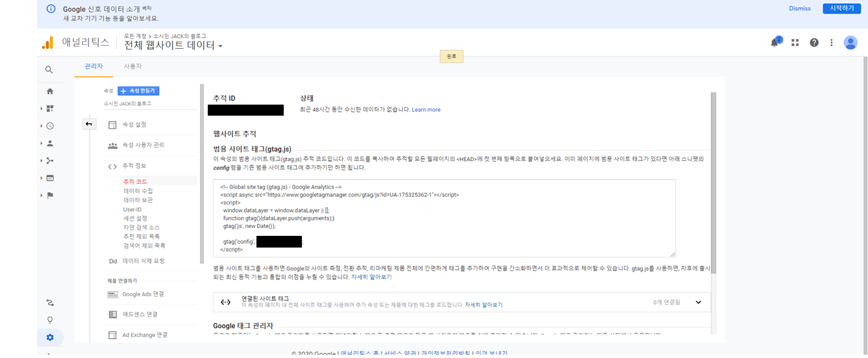This screenshot has height=358, width=868.
Task: Expand the Realtime sidebar arrow
Action: (x=42, y=126)
